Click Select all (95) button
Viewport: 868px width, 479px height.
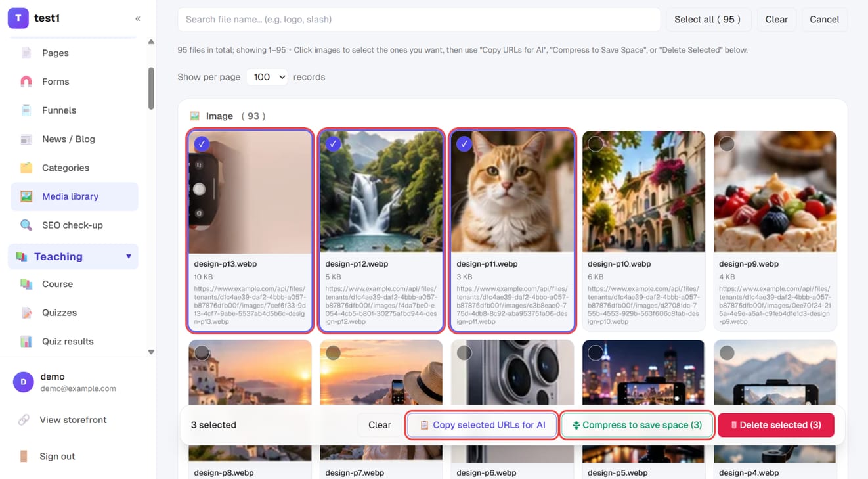pos(708,19)
